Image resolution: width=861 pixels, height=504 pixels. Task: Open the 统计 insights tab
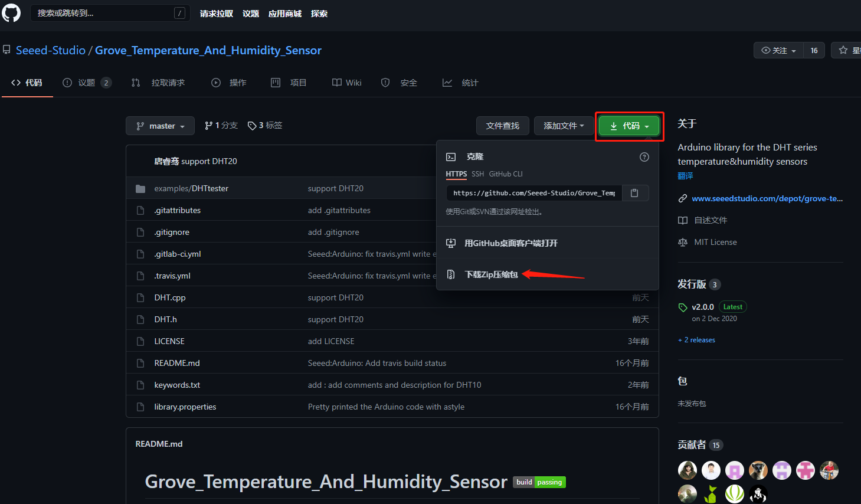(x=461, y=83)
